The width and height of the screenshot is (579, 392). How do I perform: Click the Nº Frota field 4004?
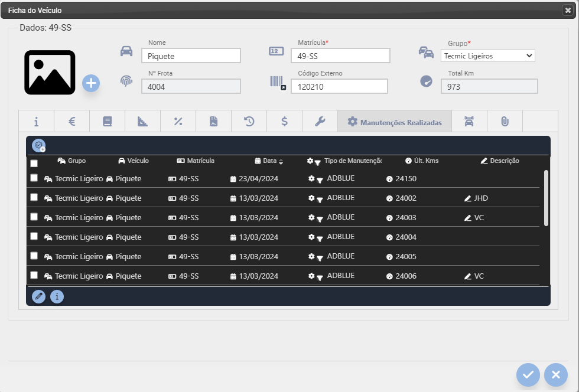(x=191, y=86)
